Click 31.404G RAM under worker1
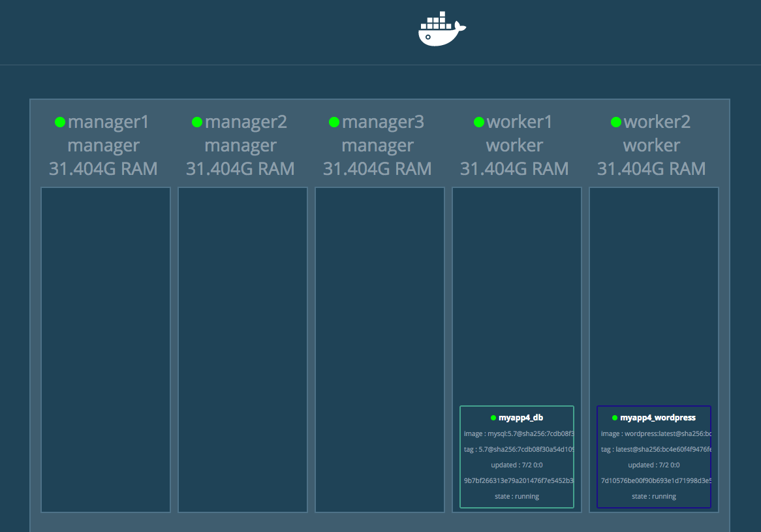Screen dimensions: 761x532 tap(514, 169)
